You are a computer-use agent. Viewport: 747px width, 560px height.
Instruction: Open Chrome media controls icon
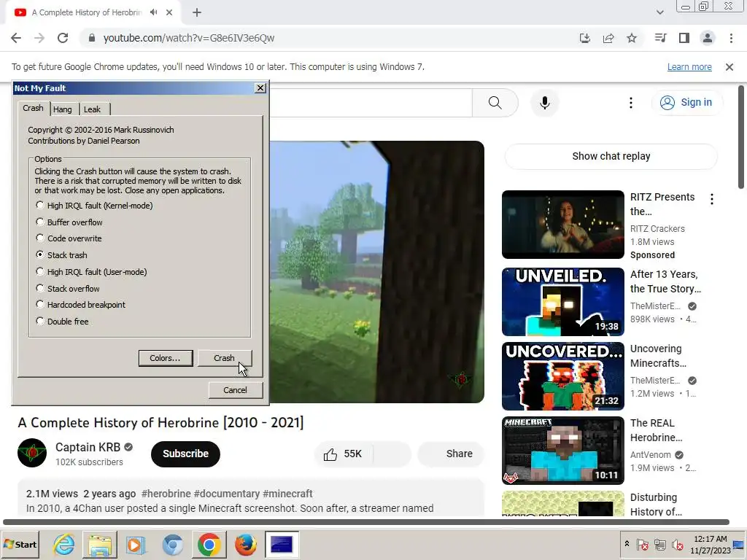(x=660, y=38)
